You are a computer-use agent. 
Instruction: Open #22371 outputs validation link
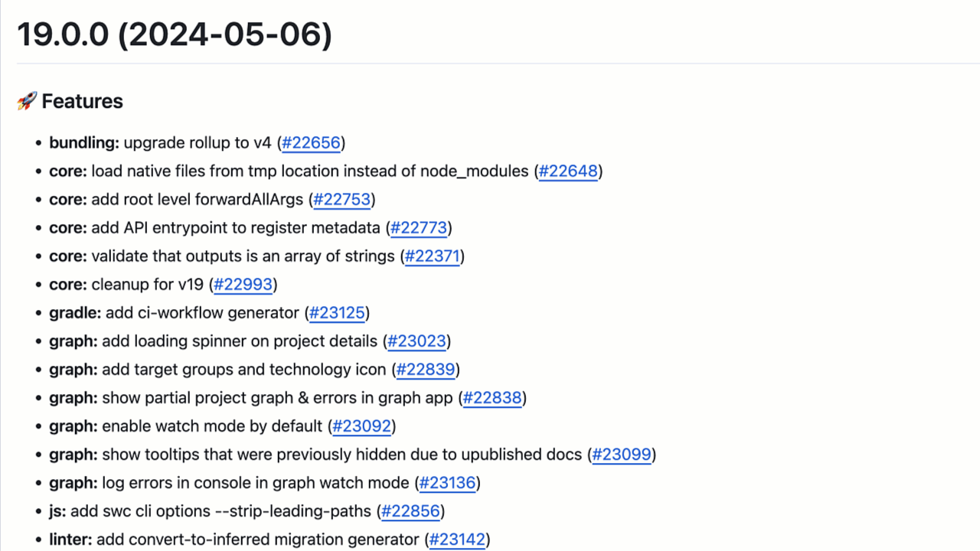[x=432, y=256]
